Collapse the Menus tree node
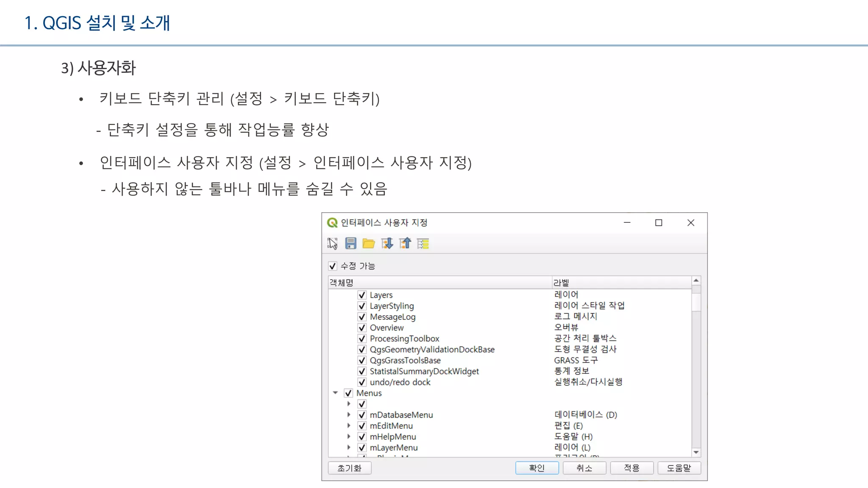Image resolution: width=868 pixels, height=488 pixels. click(335, 393)
